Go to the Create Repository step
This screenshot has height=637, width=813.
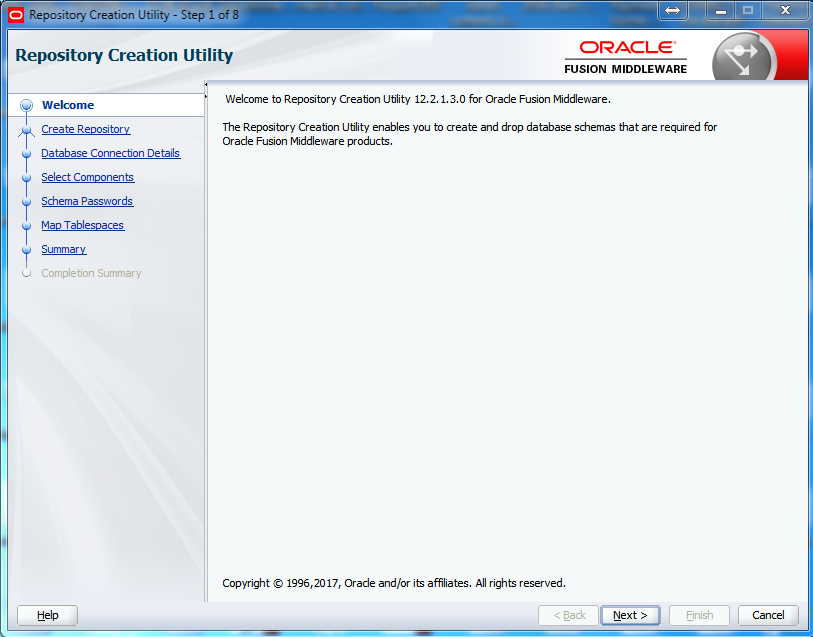pyautogui.click(x=86, y=129)
